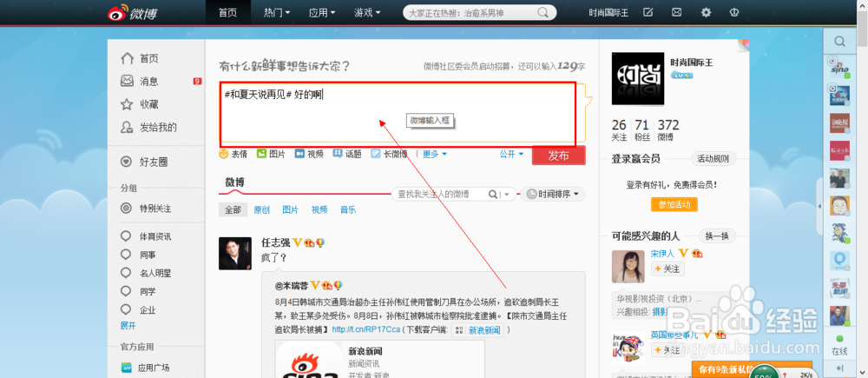Switch feed filter to 图片
Image resolution: width=868 pixels, height=378 pixels.
(290, 209)
